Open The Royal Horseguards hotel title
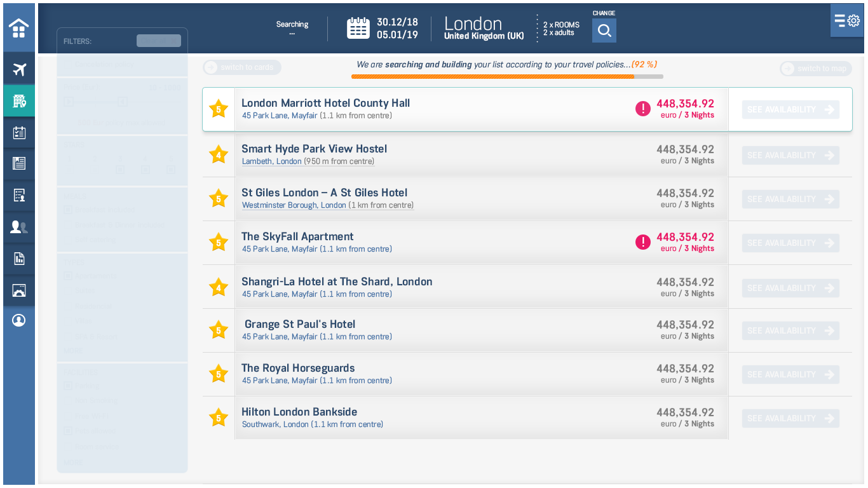 [x=298, y=368]
